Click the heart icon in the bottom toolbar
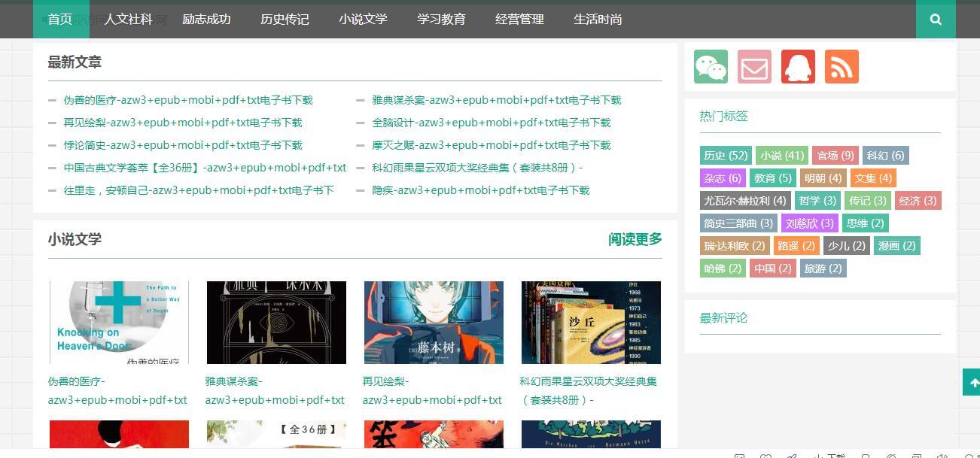Screen dimensions: 980x458 (x=765, y=455)
